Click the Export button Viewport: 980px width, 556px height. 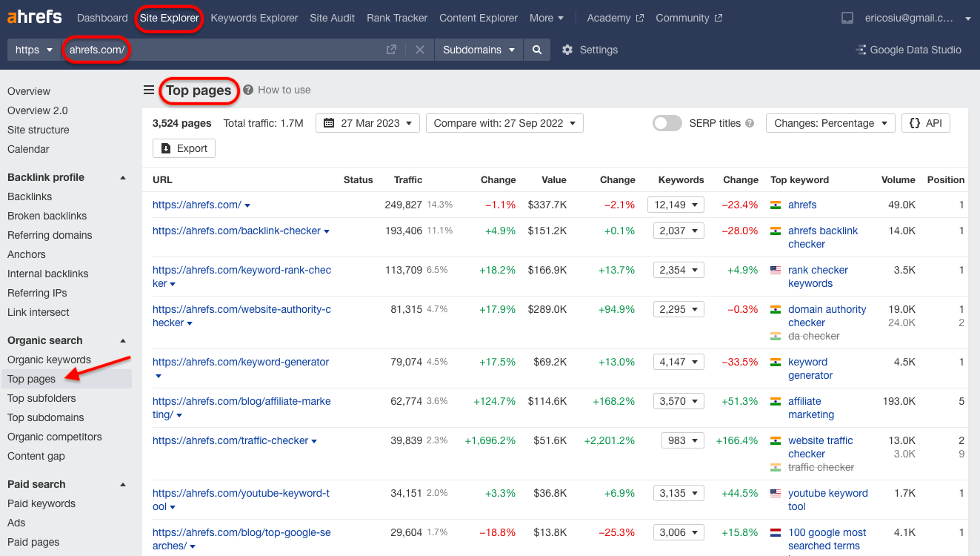[x=184, y=148]
